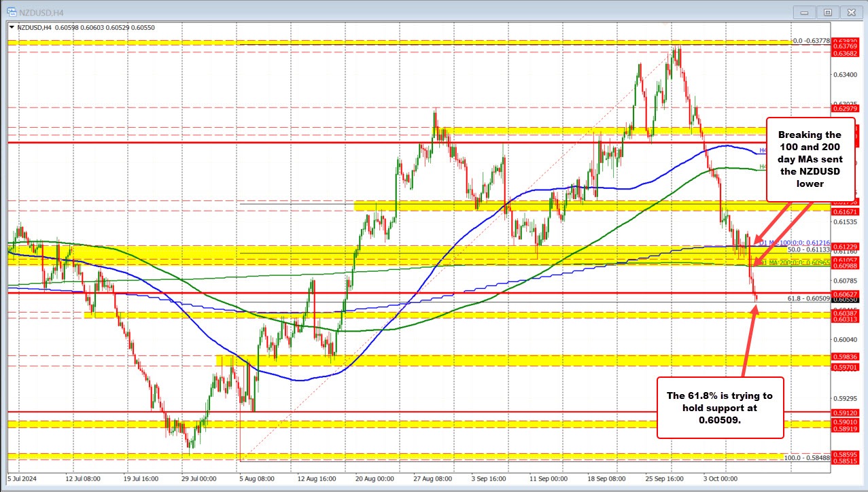The width and height of the screenshot is (868, 492).
Task: Click the 29 Jul 00:00 time label
Action: (x=200, y=478)
